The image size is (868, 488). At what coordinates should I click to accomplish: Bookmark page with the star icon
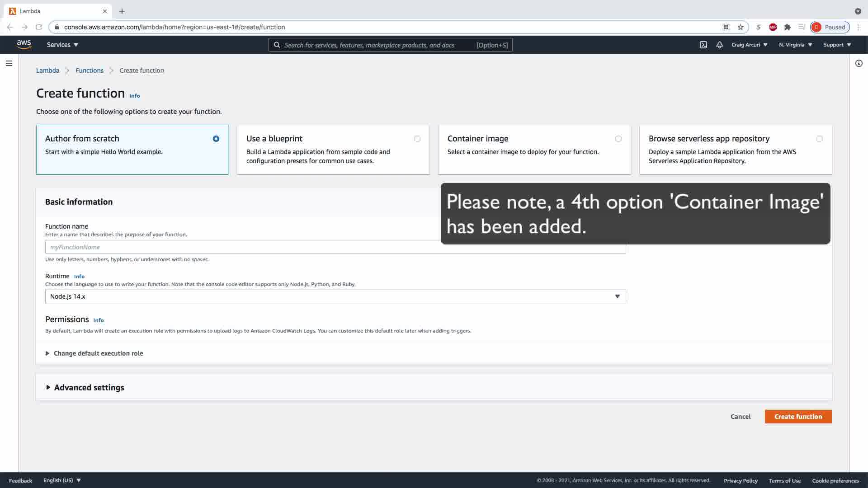point(741,27)
